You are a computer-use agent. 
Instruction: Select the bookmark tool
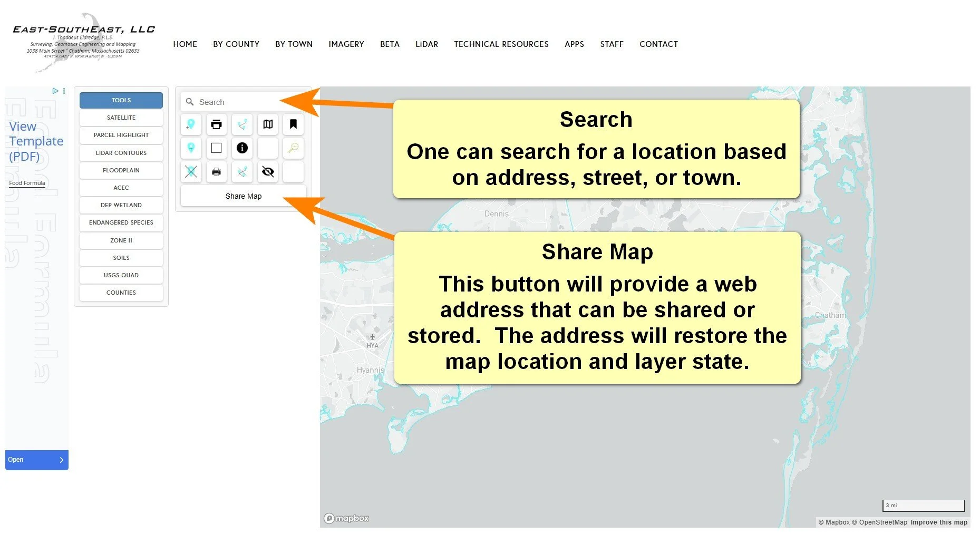tap(293, 124)
